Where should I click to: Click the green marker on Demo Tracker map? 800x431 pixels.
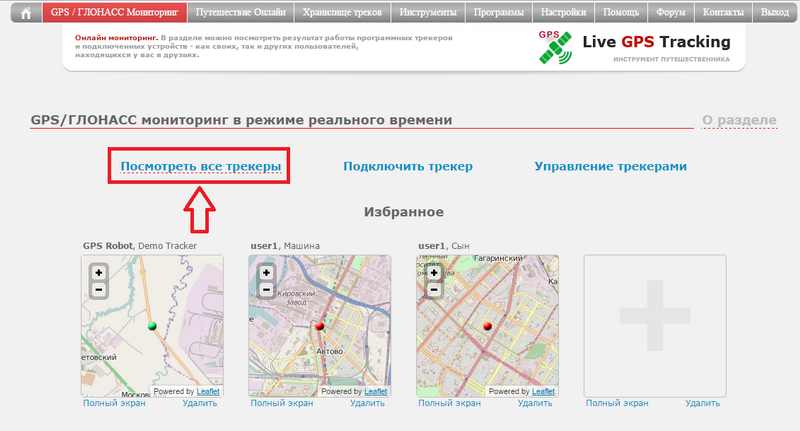point(152,326)
